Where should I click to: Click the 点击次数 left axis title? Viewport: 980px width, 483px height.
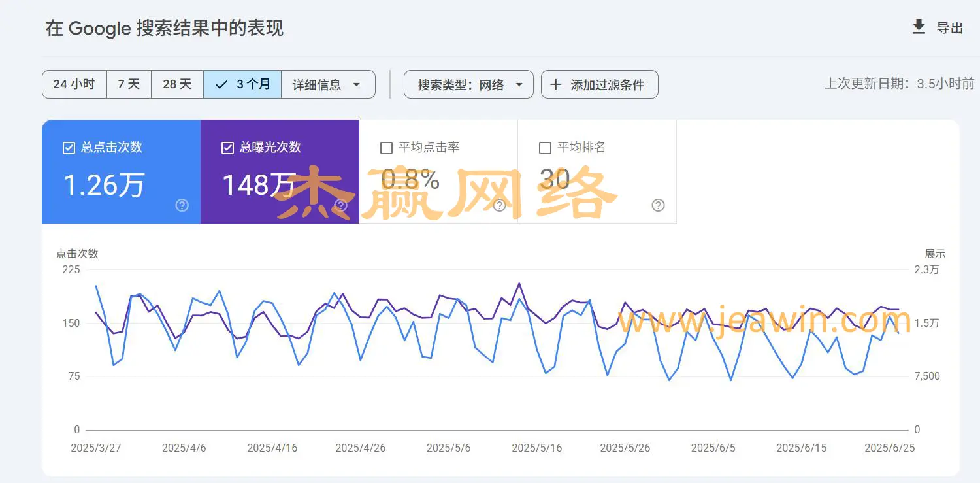(x=77, y=254)
